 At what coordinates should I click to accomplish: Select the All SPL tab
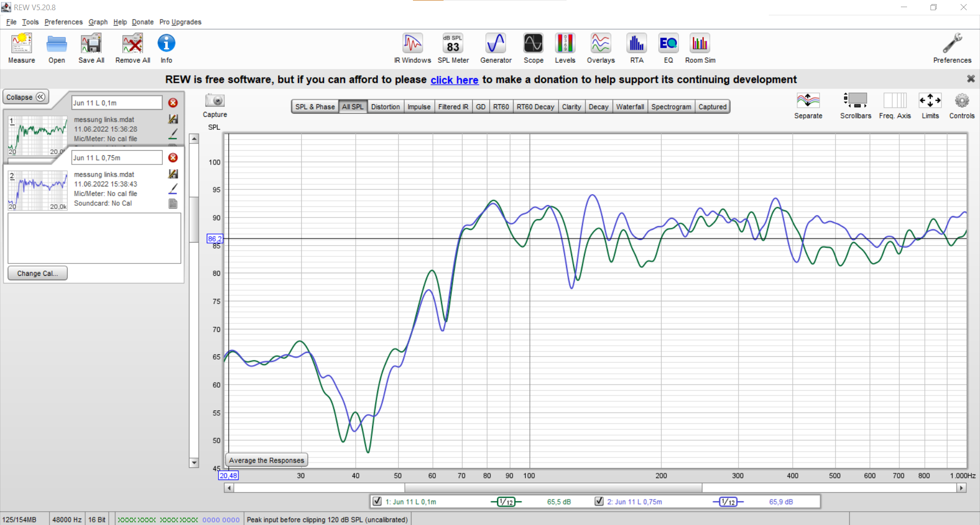tap(353, 107)
